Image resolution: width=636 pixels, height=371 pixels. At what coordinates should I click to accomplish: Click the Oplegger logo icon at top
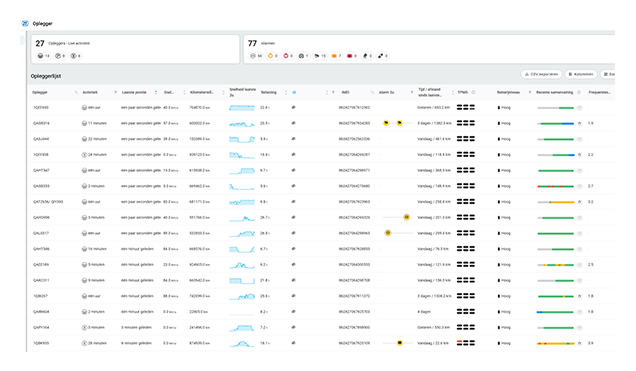click(x=25, y=24)
